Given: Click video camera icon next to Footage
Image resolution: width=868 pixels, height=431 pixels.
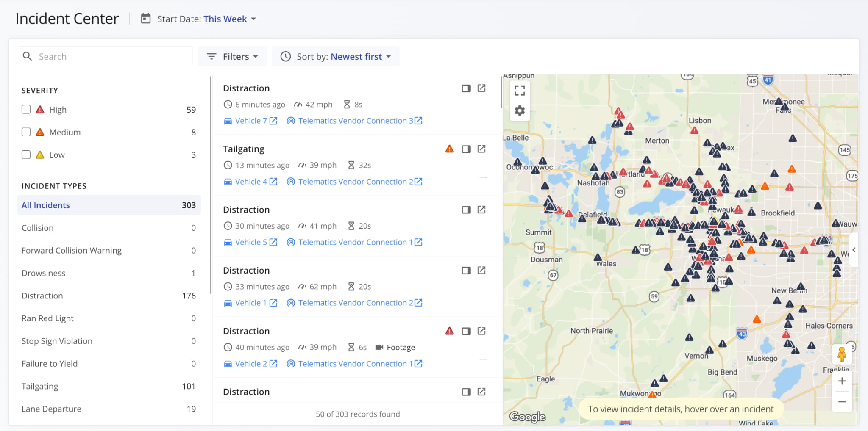Looking at the screenshot, I should pos(379,347).
